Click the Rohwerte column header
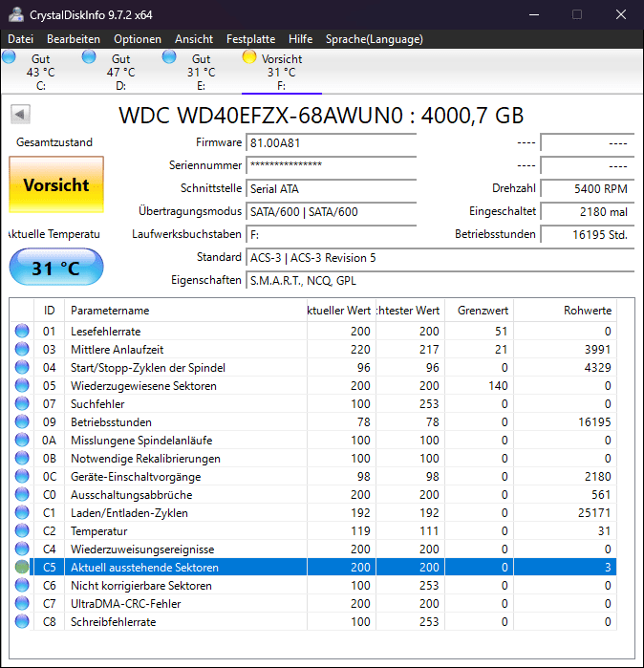This screenshot has height=668, width=644. pyautogui.click(x=566, y=311)
